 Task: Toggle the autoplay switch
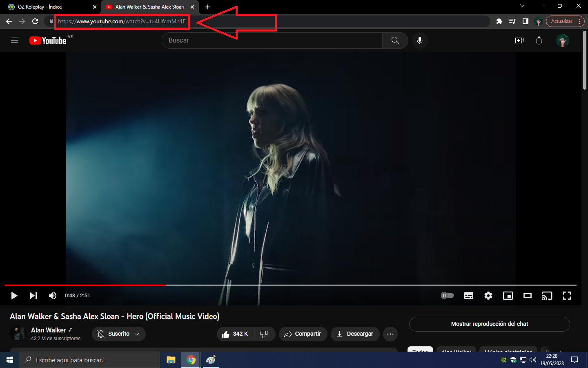tap(447, 296)
